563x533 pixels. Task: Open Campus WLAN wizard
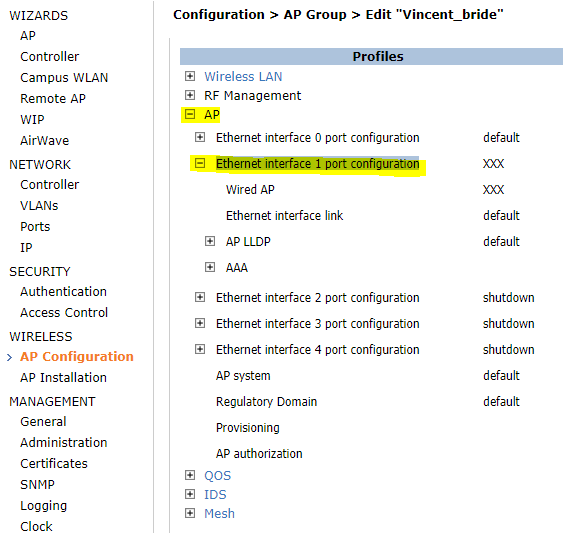tap(64, 78)
